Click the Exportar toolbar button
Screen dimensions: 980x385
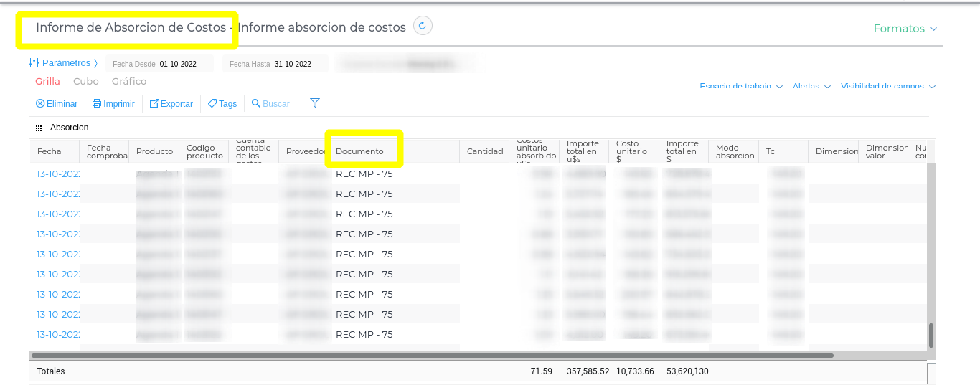click(171, 104)
